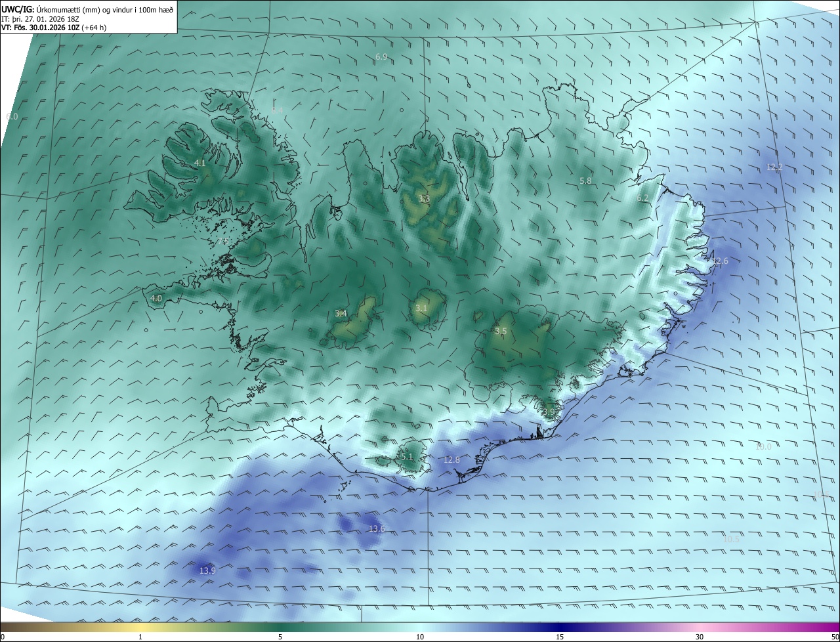
Task: Click the 3.4 value over the western glacier
Action: (341, 314)
